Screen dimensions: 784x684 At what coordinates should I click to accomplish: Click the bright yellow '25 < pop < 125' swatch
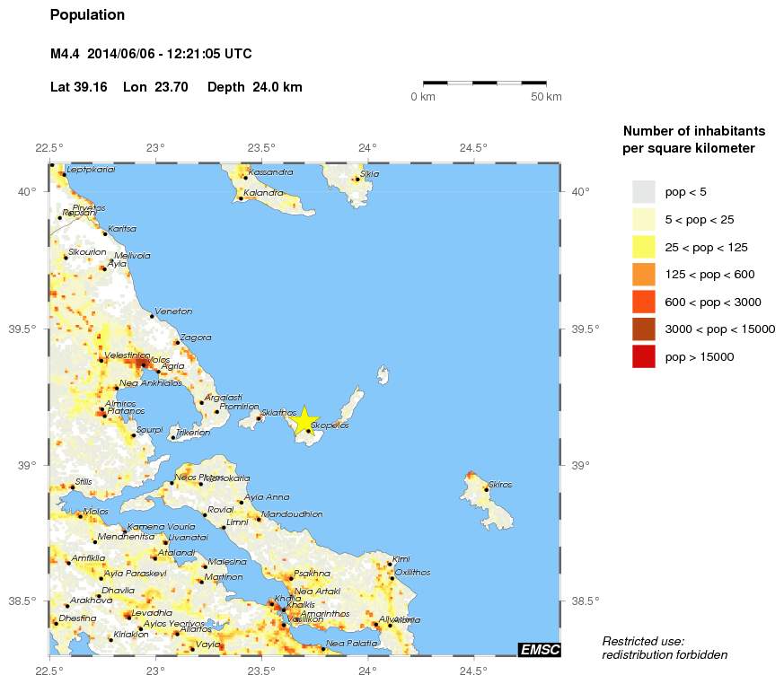click(644, 247)
